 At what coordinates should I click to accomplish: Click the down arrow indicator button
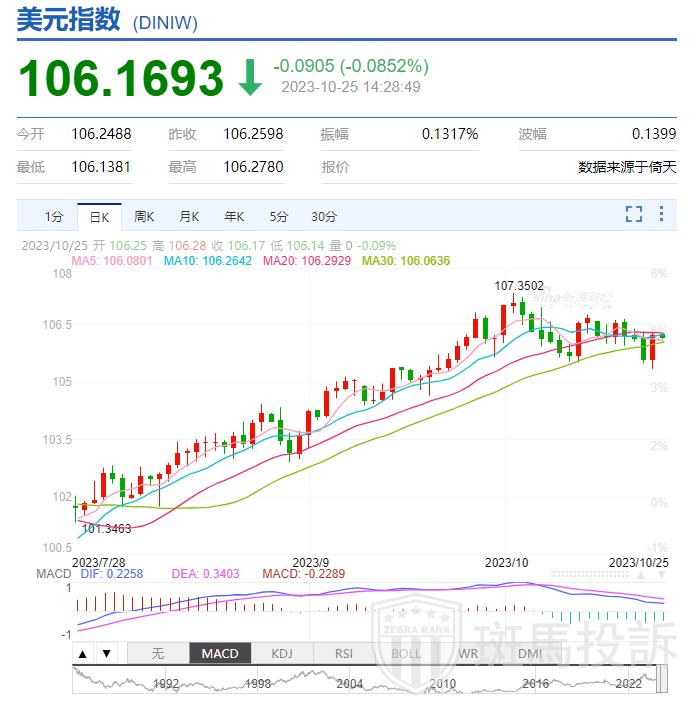click(106, 654)
